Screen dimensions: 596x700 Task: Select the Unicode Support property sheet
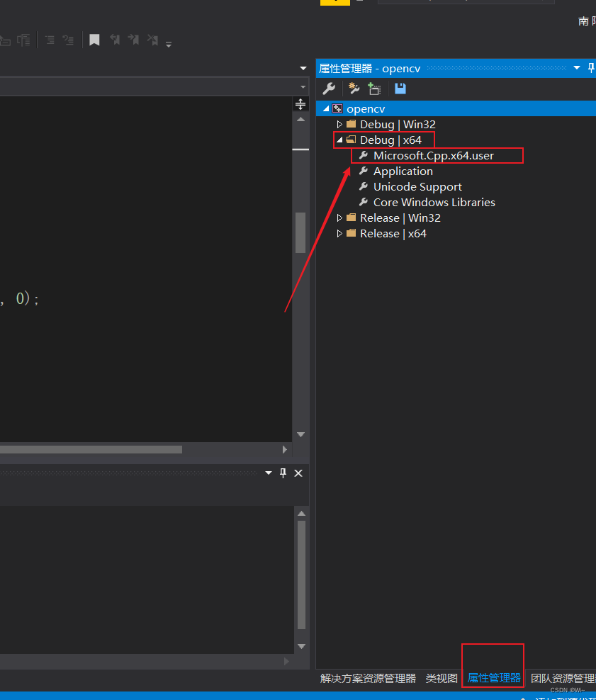pyautogui.click(x=417, y=186)
